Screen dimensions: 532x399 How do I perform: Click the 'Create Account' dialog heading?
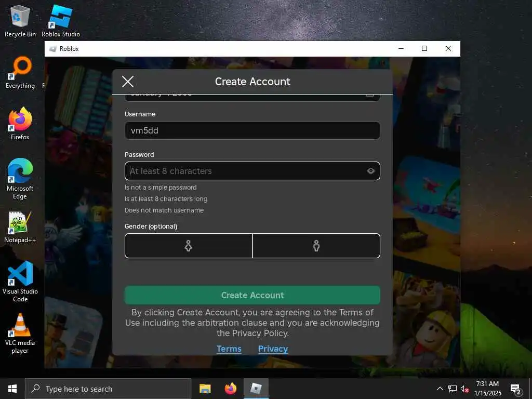pos(252,82)
